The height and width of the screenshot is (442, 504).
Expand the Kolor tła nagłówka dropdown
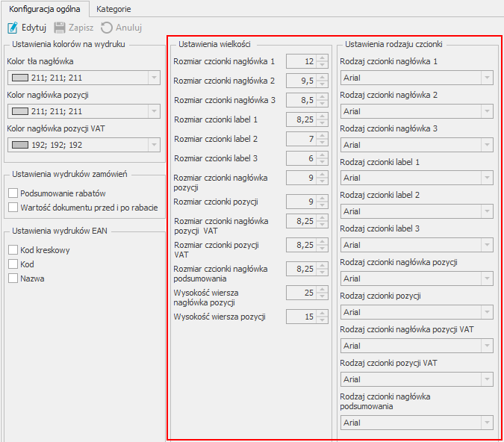(153, 77)
